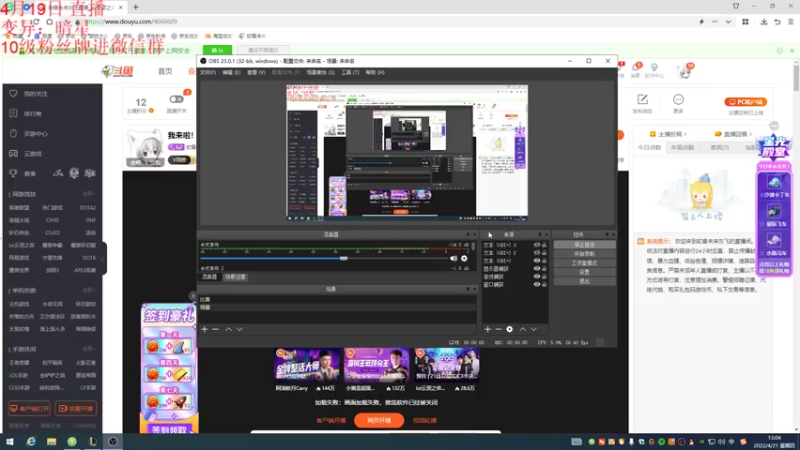Open the 编辑(E) menu in OBS
The width and height of the screenshot is (800, 450).
coord(231,72)
